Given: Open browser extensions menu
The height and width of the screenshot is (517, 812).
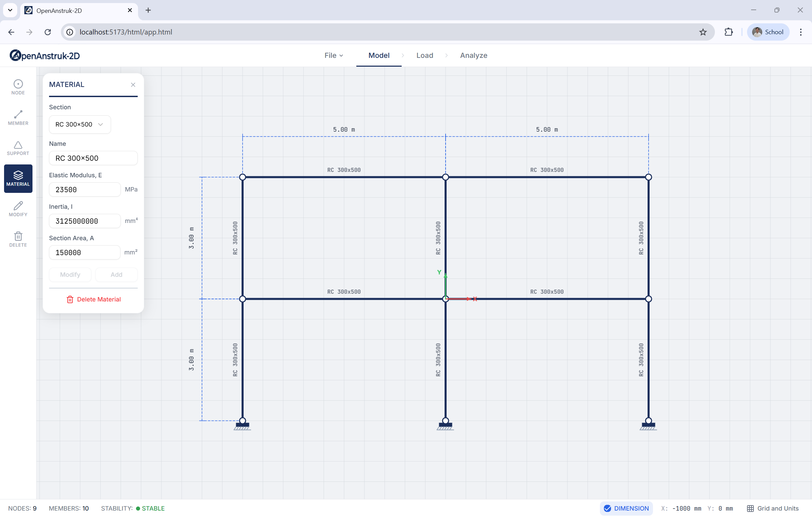Looking at the screenshot, I should (x=728, y=32).
